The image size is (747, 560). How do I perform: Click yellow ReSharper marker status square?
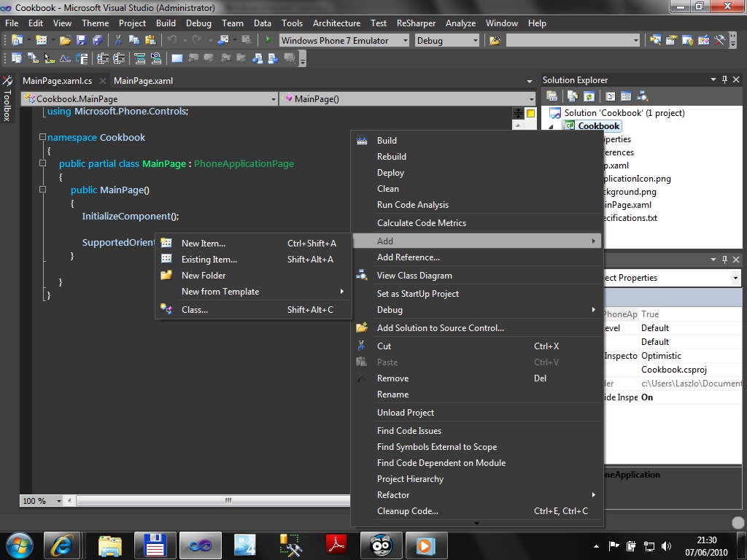point(530,113)
